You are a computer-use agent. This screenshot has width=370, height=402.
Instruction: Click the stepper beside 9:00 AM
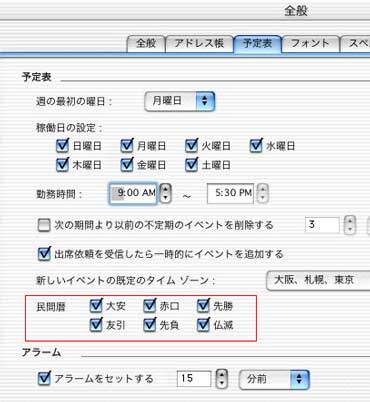pos(166,193)
